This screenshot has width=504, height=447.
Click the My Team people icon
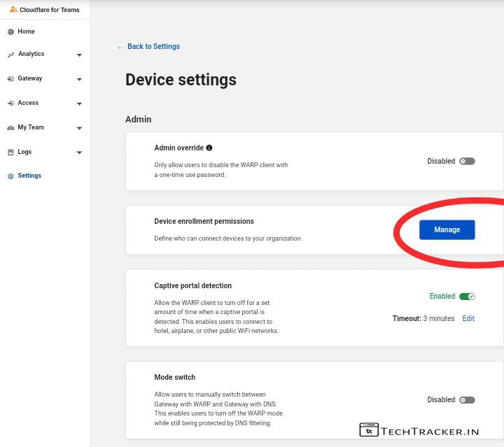(x=10, y=128)
